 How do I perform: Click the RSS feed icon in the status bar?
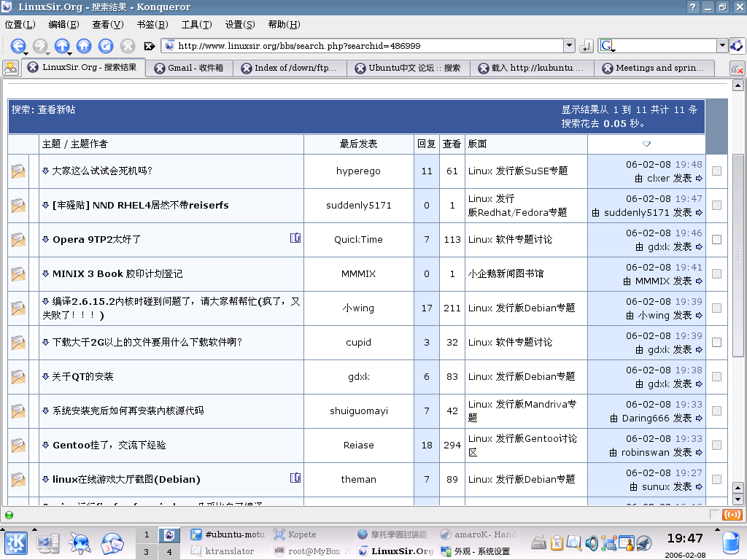point(732,515)
